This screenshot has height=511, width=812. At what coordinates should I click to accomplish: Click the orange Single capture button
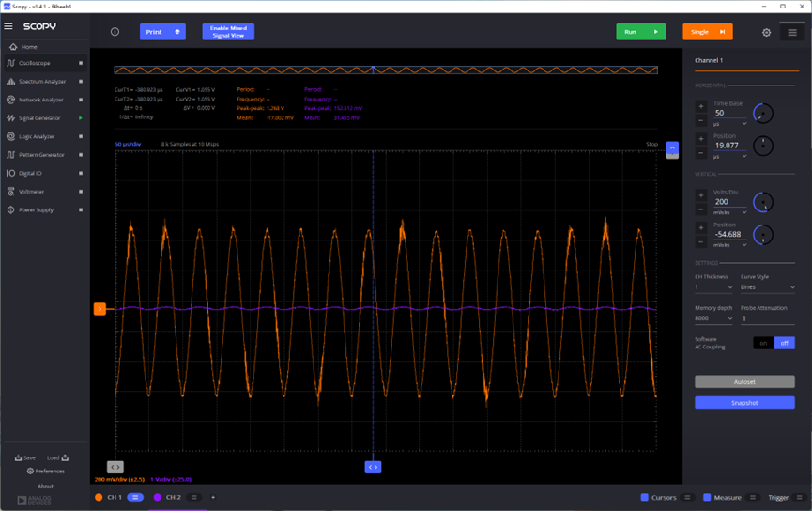[x=708, y=32]
